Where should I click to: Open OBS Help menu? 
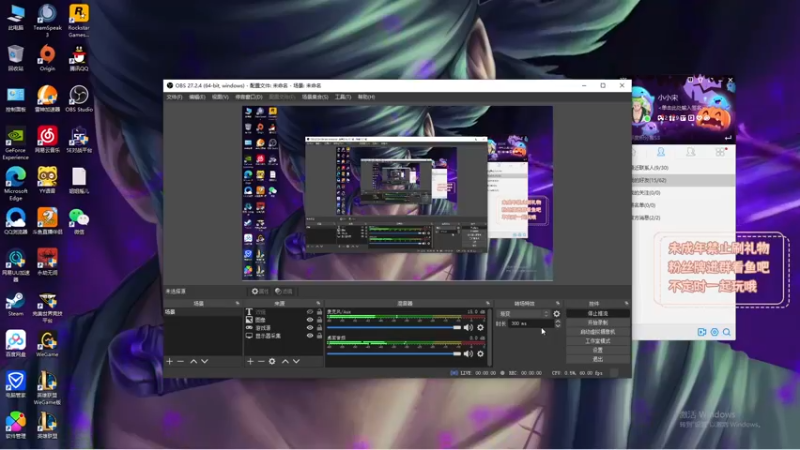(366, 97)
